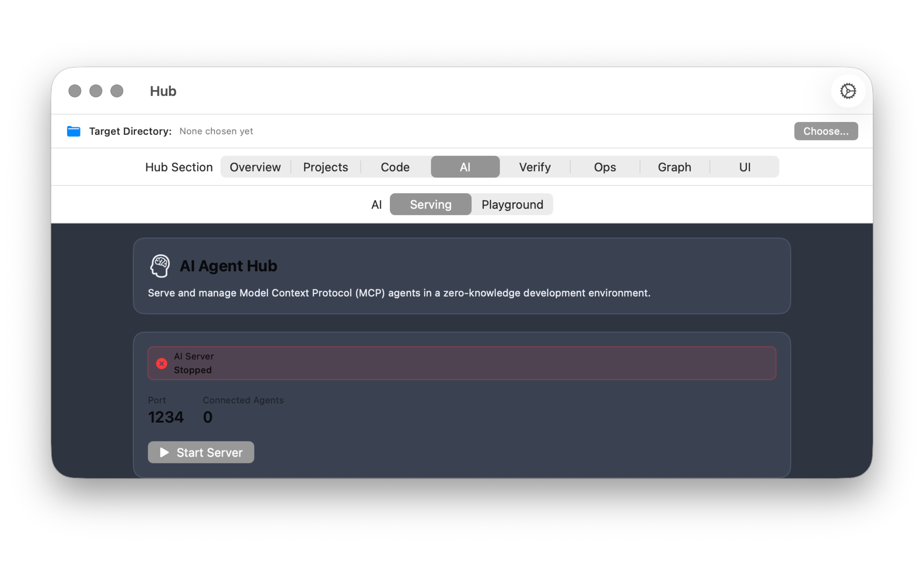The height and width of the screenshot is (578, 924).
Task: Click the 'AI' label beside Serving
Action: coord(376,205)
